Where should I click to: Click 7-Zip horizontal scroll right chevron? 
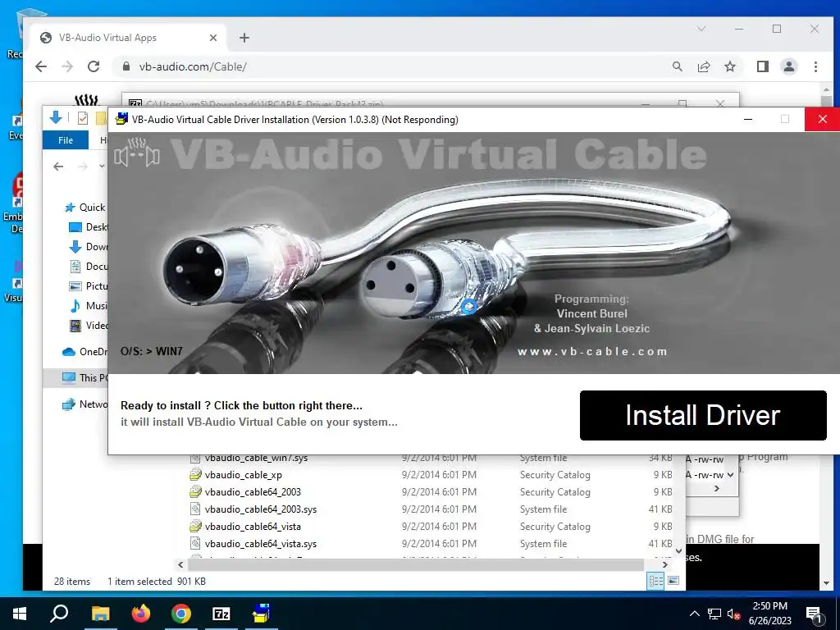pos(717,489)
